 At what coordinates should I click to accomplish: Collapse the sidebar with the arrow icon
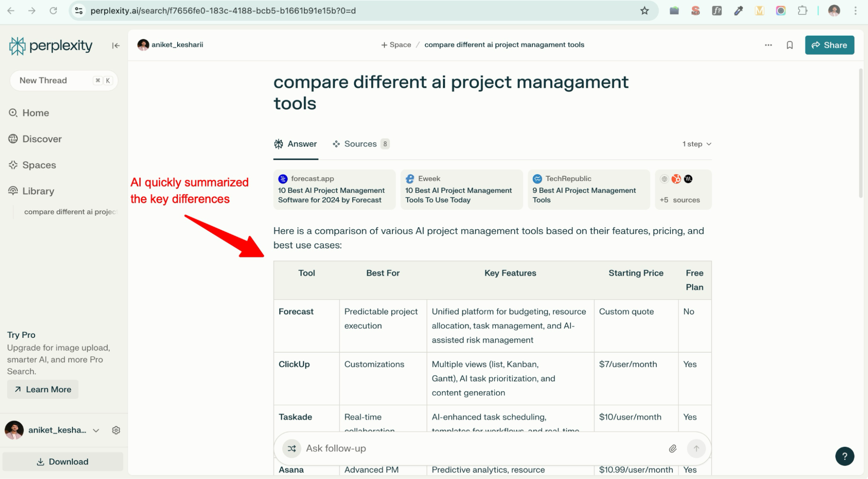(116, 46)
